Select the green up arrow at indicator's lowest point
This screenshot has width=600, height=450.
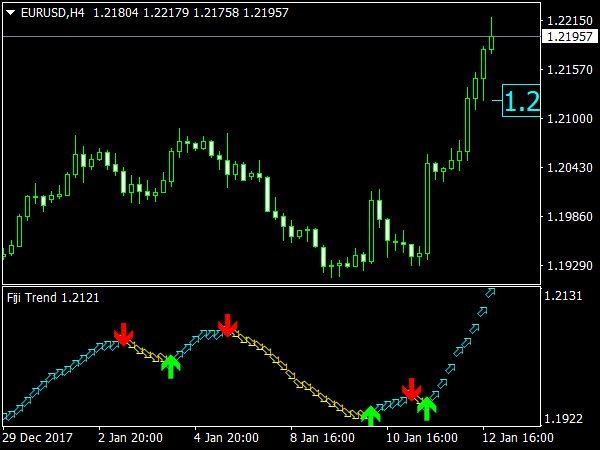(370, 416)
